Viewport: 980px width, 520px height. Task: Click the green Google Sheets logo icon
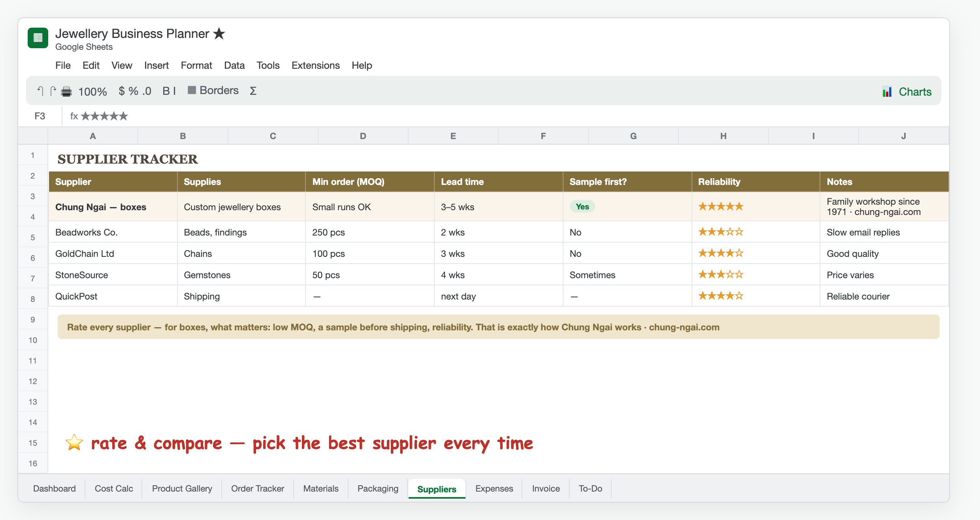point(38,38)
